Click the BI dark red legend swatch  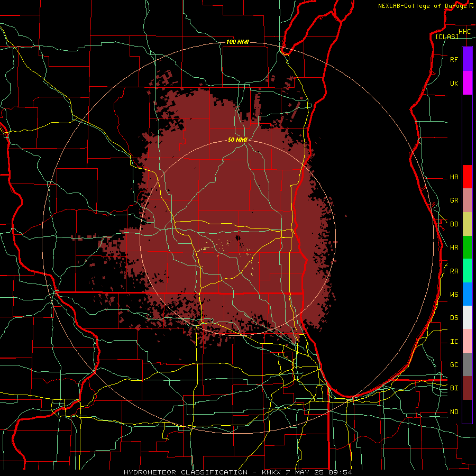point(467,388)
